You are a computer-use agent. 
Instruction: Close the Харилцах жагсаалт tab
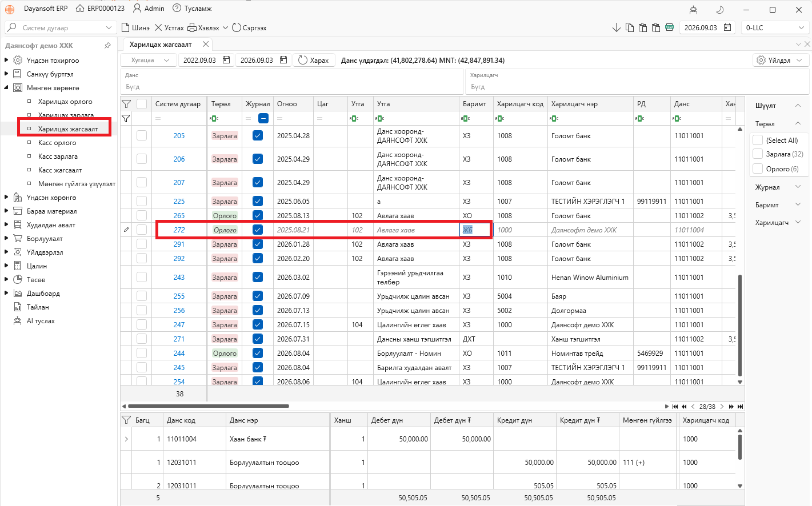point(206,44)
